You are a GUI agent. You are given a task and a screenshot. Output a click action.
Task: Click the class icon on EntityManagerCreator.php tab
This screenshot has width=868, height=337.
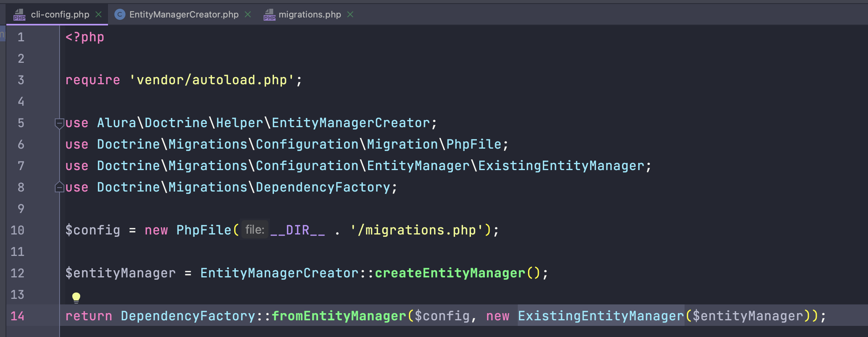120,15
